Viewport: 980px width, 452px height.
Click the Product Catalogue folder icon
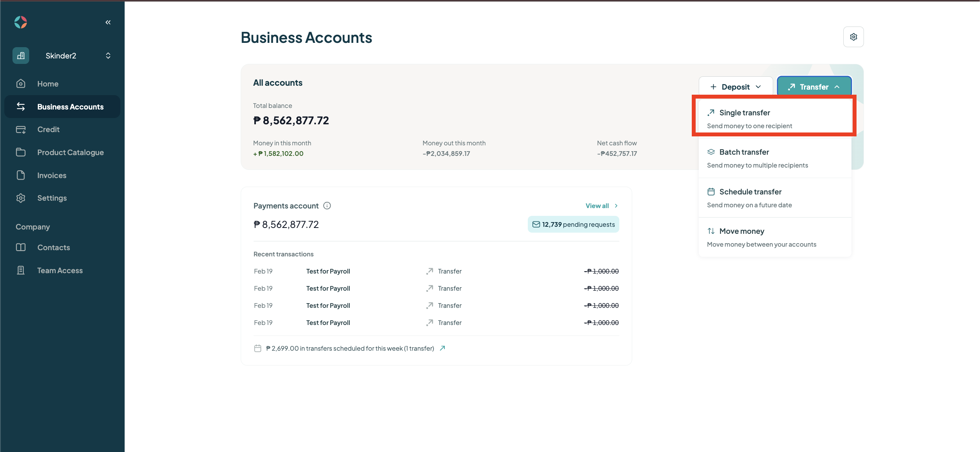[21, 152]
